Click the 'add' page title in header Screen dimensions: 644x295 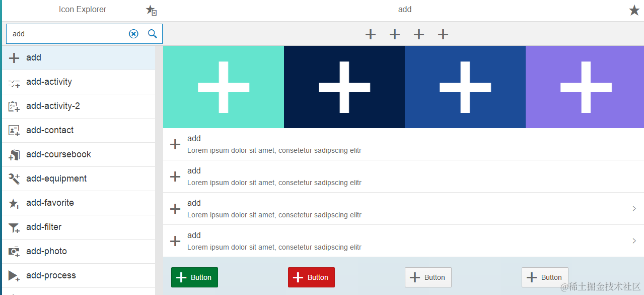405,10
